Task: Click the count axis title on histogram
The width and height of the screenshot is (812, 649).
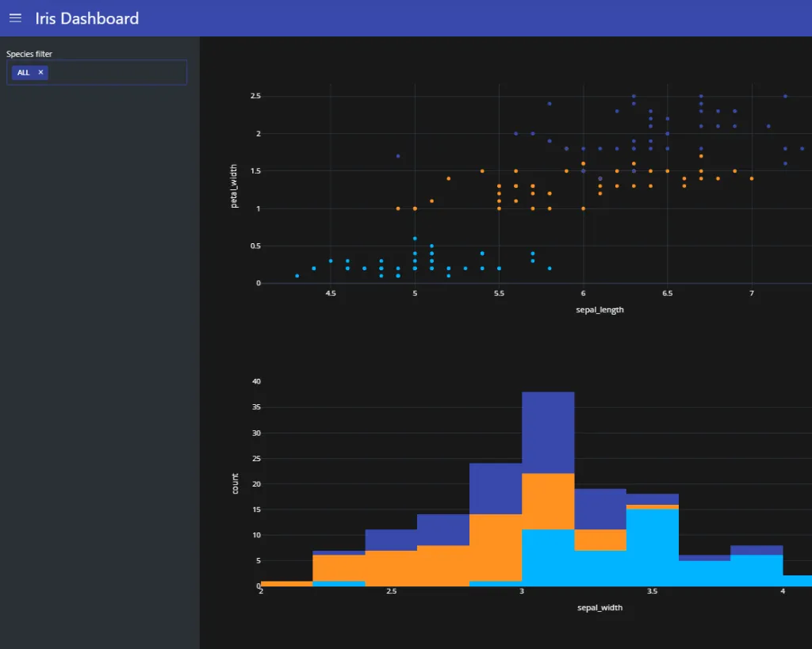Action: (235, 483)
